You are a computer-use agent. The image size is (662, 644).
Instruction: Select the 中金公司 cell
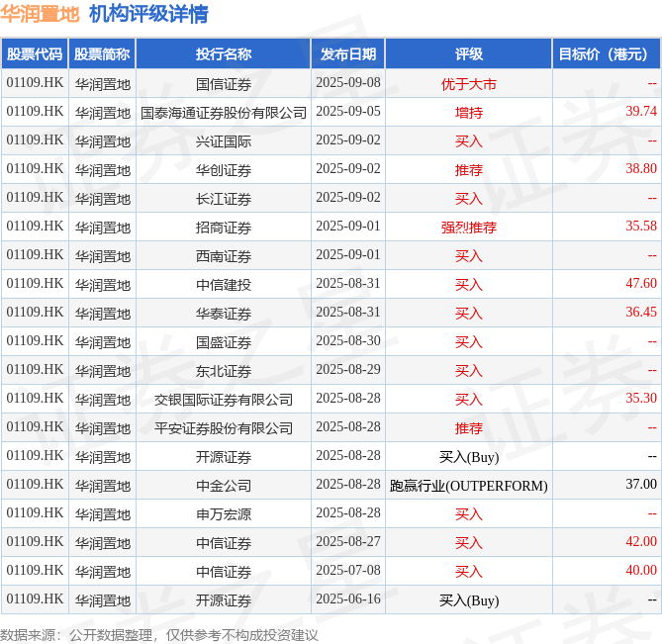pyautogui.click(x=224, y=486)
